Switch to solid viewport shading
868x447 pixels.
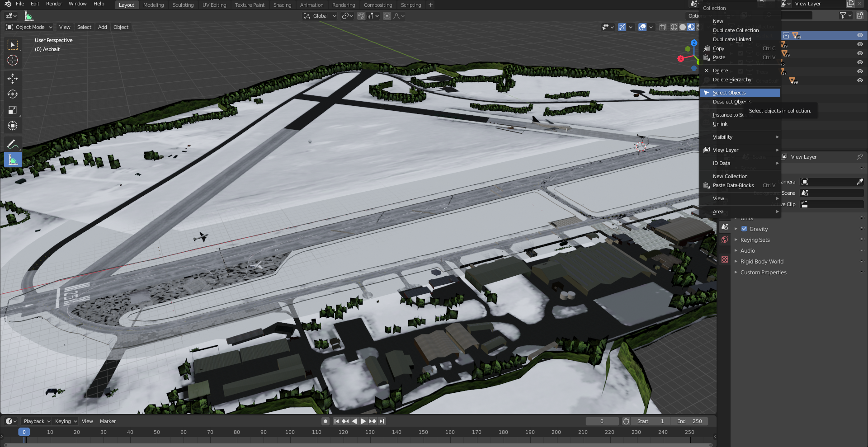tap(683, 28)
